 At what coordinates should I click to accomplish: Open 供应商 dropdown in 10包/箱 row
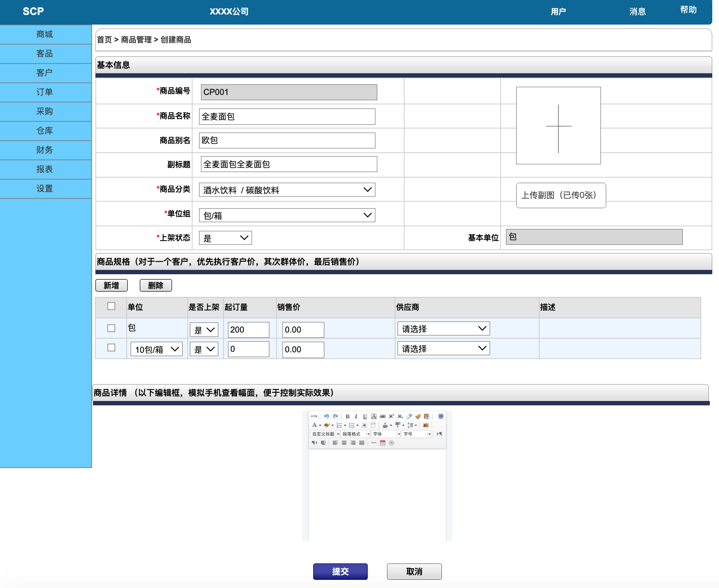(x=444, y=348)
